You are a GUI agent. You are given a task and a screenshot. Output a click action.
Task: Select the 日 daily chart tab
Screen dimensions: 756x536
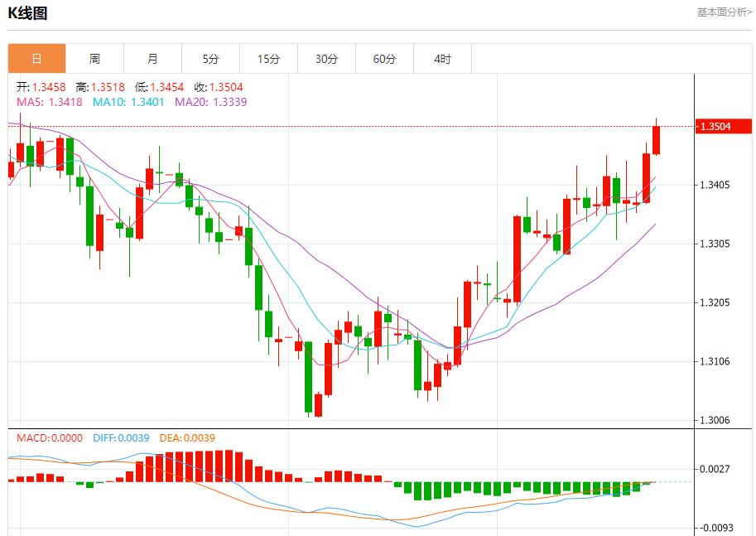point(36,59)
